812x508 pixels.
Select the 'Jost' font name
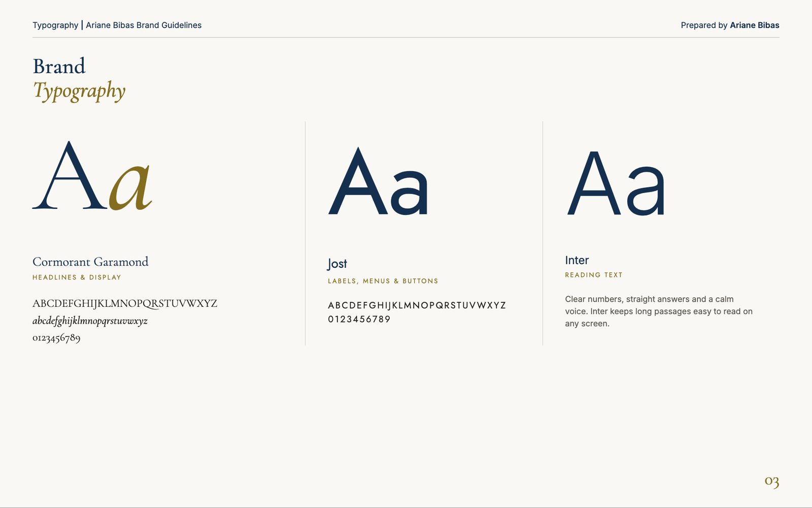point(337,264)
